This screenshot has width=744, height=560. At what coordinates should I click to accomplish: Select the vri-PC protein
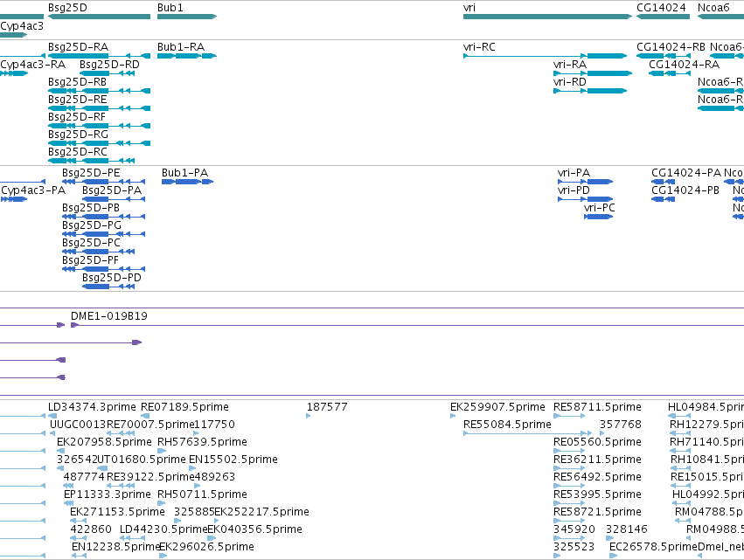click(598, 217)
